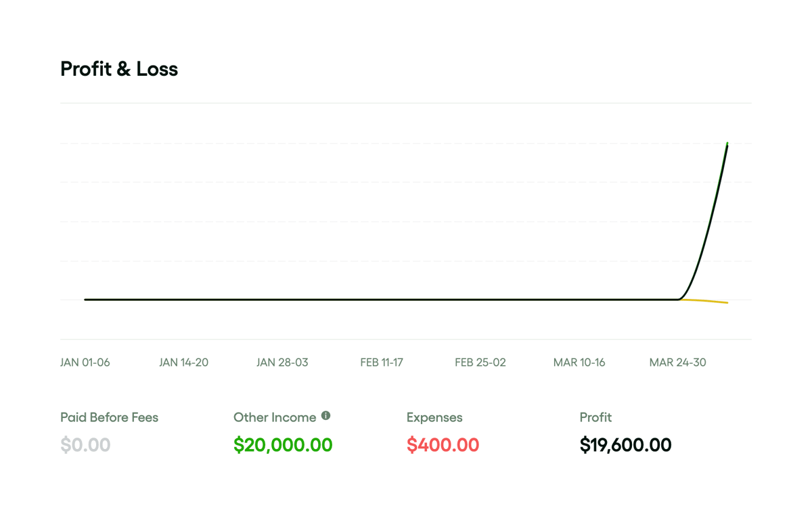The width and height of the screenshot is (812, 514).
Task: Select the JAN 01-06 axis label
Action: [x=85, y=362]
